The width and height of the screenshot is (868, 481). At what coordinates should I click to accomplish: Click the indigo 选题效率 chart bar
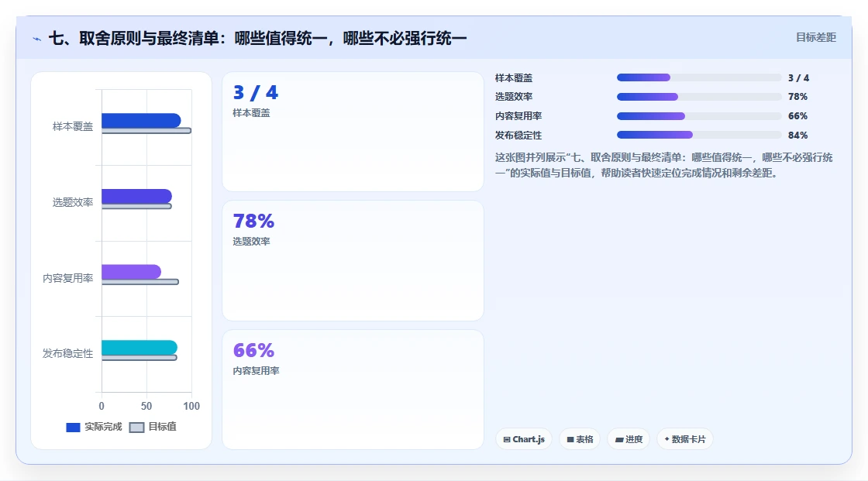pyautogui.click(x=136, y=196)
